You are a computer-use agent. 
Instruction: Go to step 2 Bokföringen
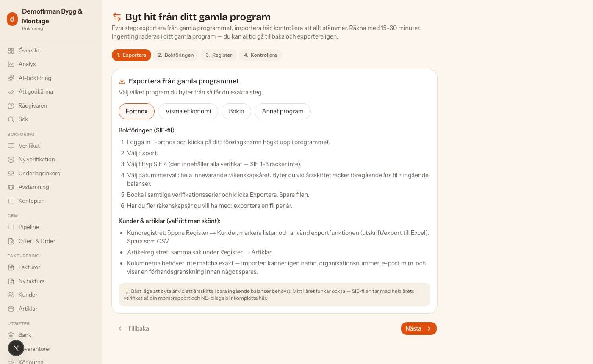point(176,55)
